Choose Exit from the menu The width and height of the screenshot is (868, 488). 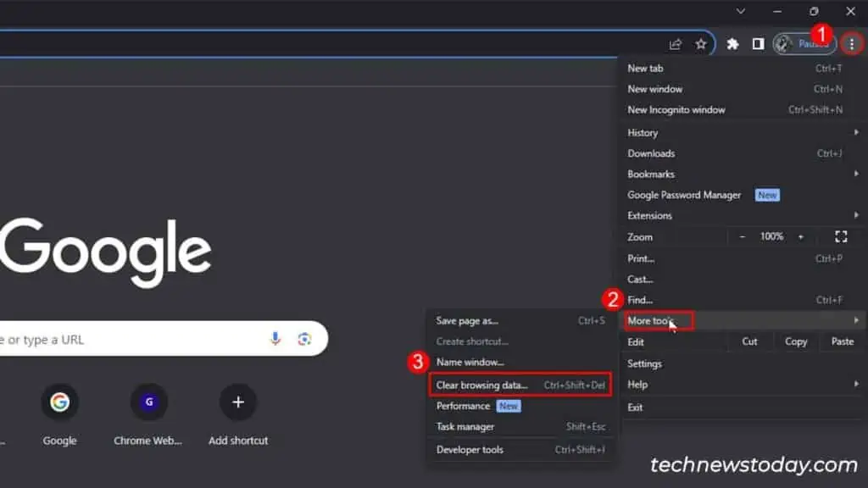tap(742, 408)
